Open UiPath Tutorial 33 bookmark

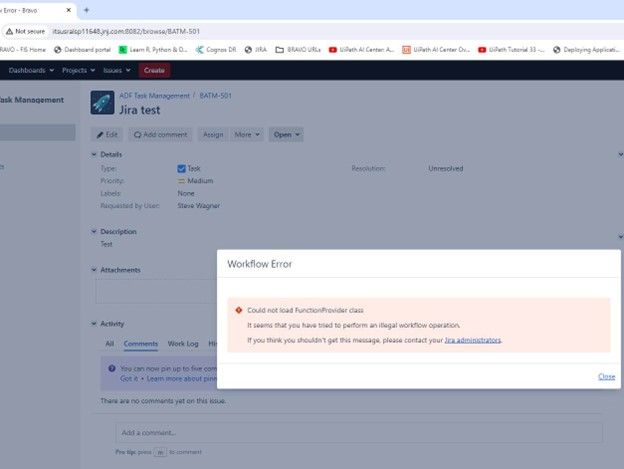pos(511,50)
